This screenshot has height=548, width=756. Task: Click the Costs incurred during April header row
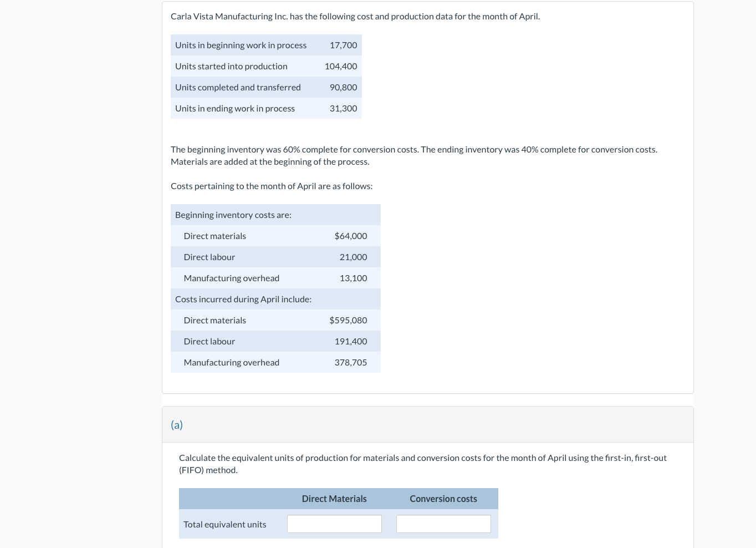(x=243, y=299)
